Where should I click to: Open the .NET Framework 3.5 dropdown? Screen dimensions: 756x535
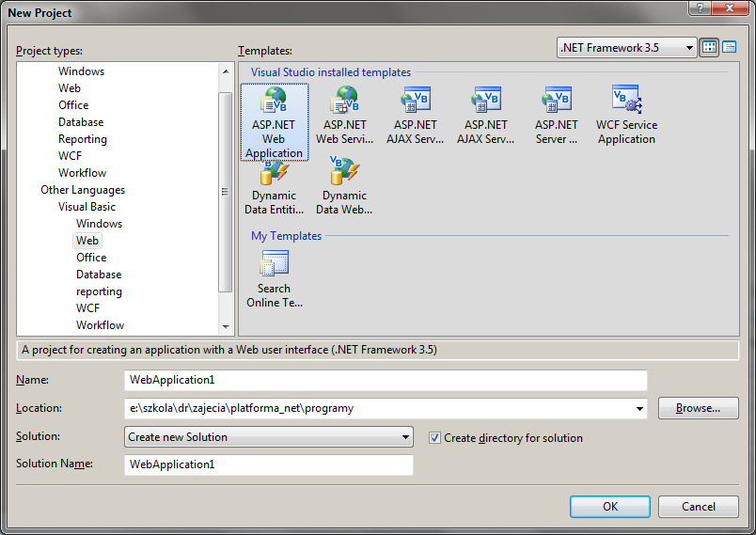coord(627,48)
